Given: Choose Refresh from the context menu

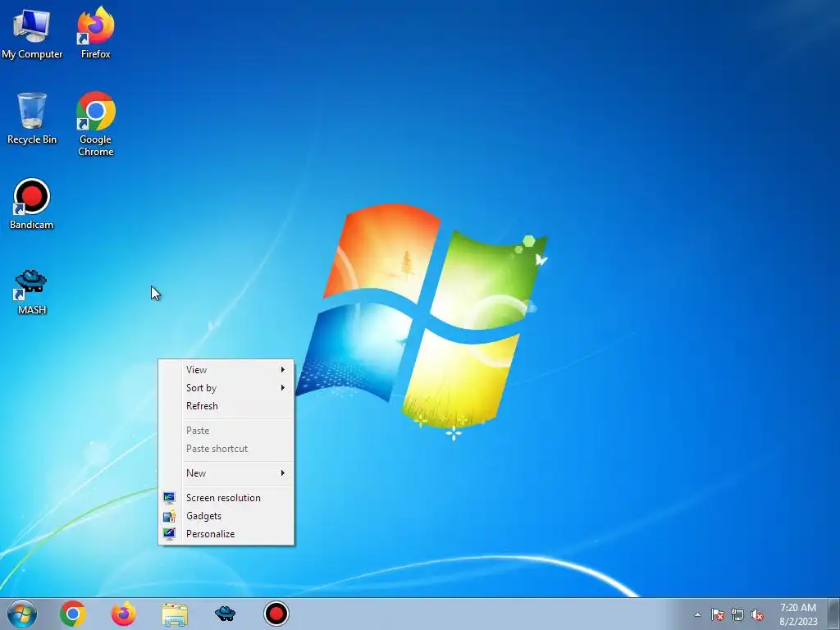Looking at the screenshot, I should point(226,406).
